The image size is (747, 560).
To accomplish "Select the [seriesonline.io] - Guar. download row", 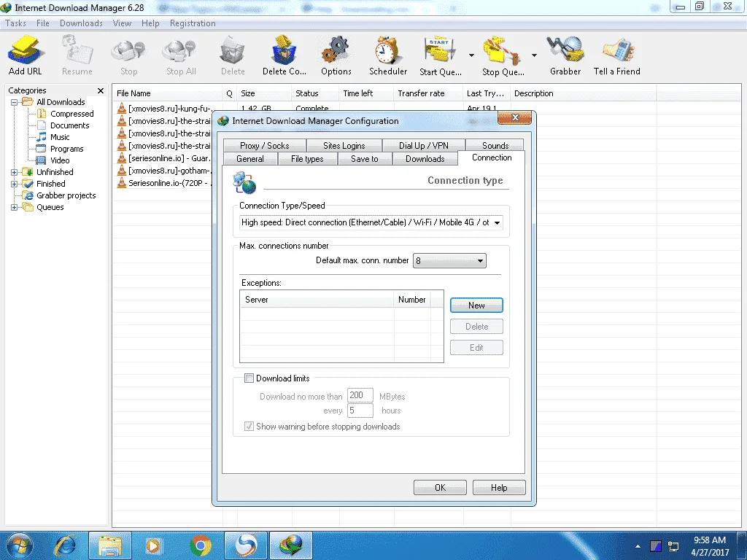I will 164,158.
